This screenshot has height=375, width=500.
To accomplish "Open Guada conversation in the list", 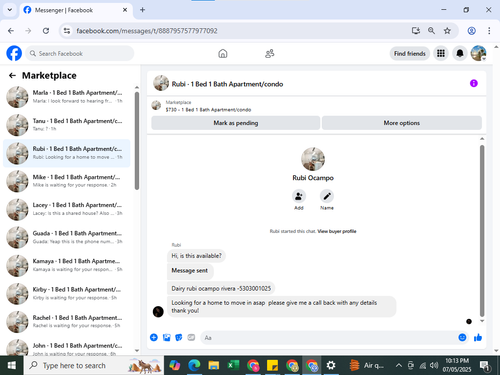I will pyautogui.click(x=67, y=238).
